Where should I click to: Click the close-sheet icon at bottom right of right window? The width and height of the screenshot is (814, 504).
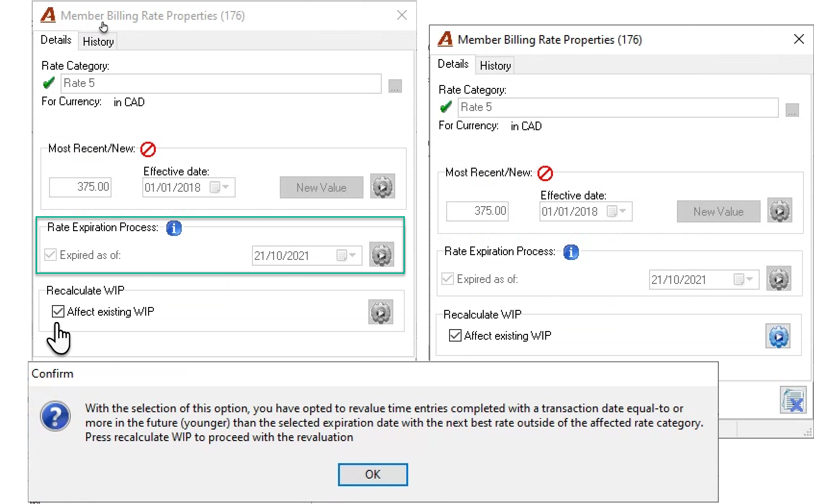click(793, 401)
